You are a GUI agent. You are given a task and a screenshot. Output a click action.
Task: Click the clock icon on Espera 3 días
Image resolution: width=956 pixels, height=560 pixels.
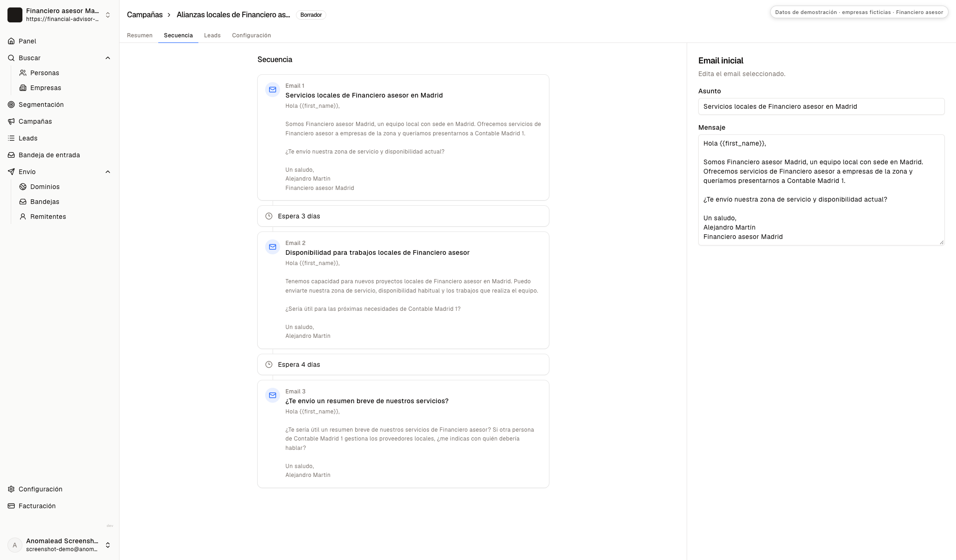pos(269,216)
